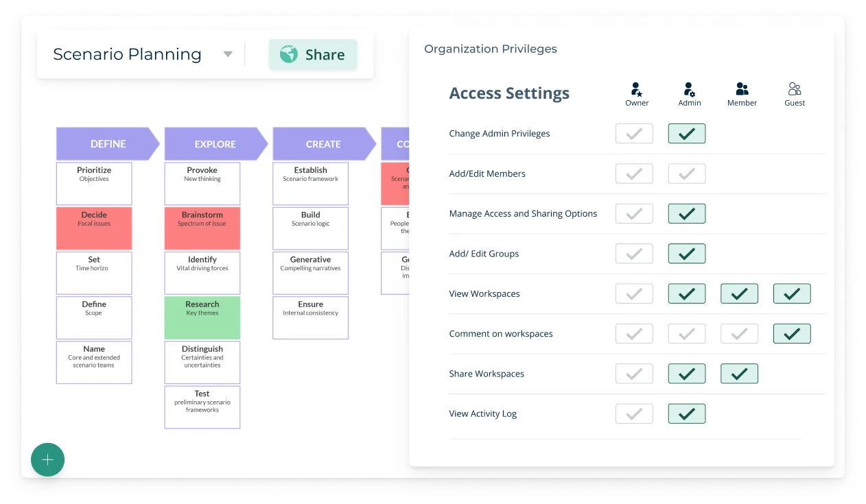Toggle Admin checkbox for View Workspaces

click(x=687, y=293)
